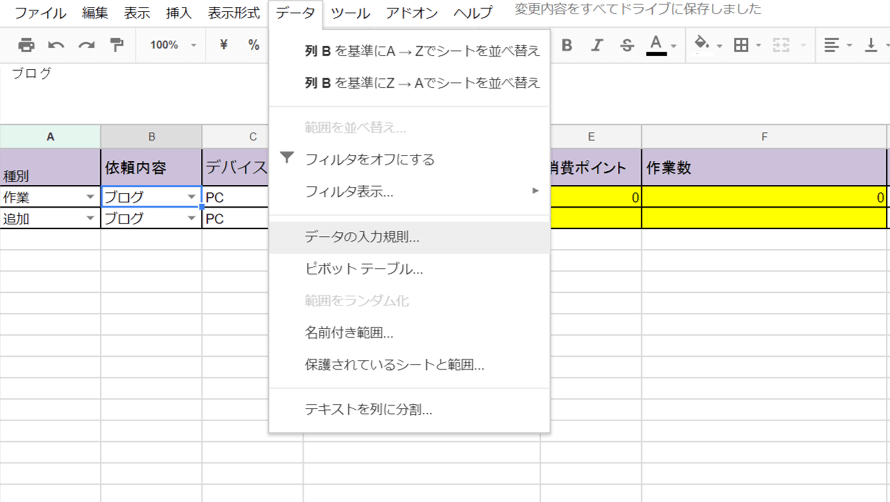Open dropdown arrow in cell with 作業
Image resolution: width=890 pixels, height=502 pixels.
[x=90, y=197]
